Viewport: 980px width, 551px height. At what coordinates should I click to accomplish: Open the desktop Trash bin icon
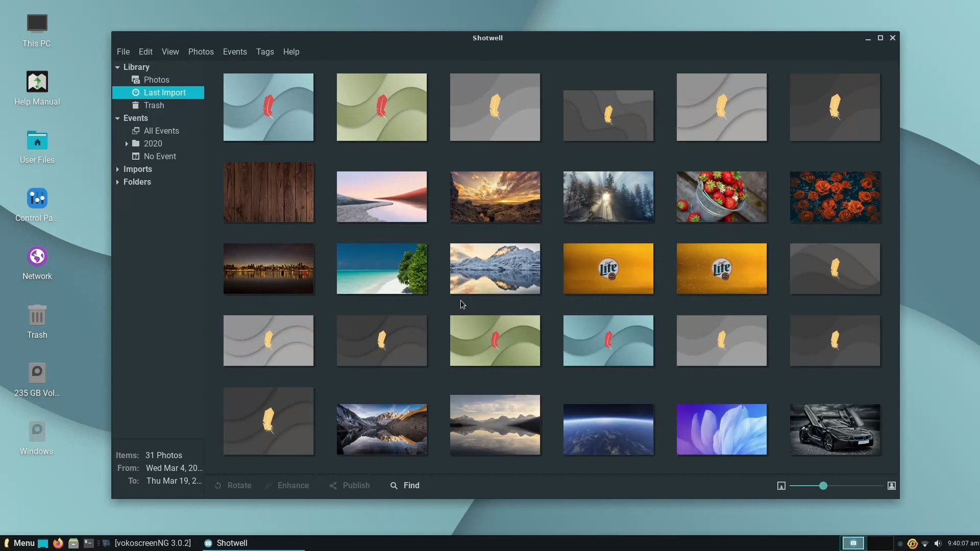tap(37, 321)
